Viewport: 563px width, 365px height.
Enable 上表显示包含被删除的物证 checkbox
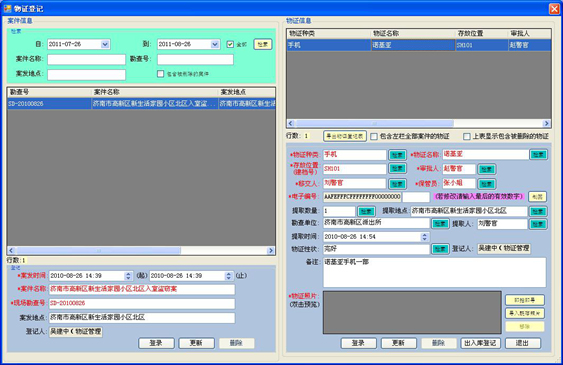(467, 136)
